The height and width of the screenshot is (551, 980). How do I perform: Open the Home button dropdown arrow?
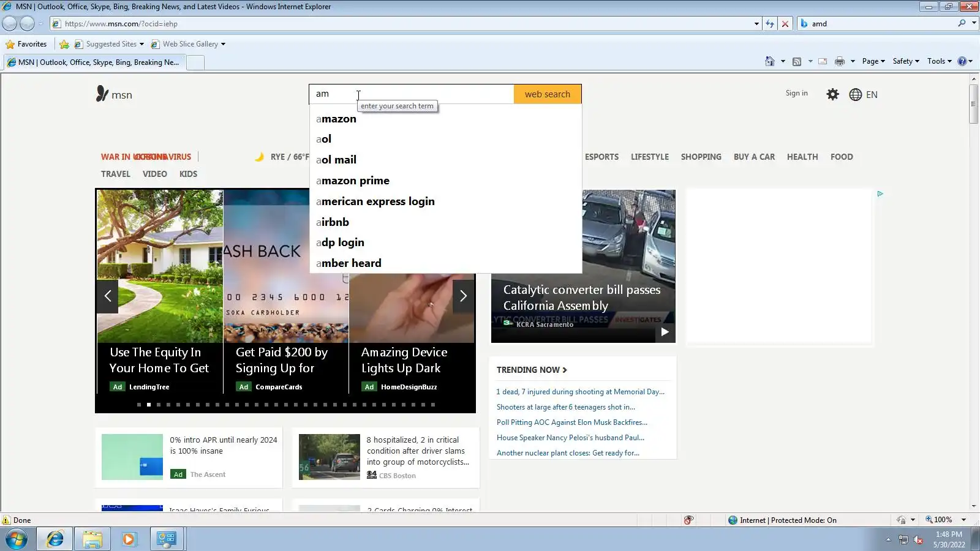coord(783,61)
